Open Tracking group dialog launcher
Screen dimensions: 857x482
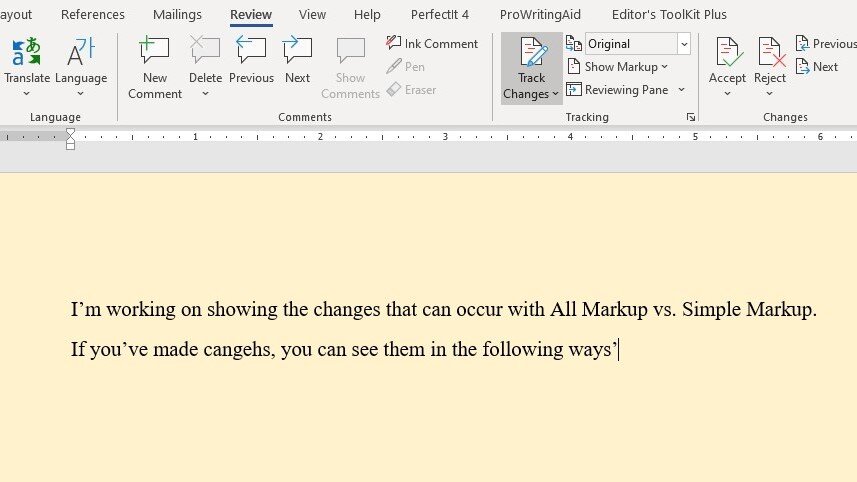(x=691, y=117)
